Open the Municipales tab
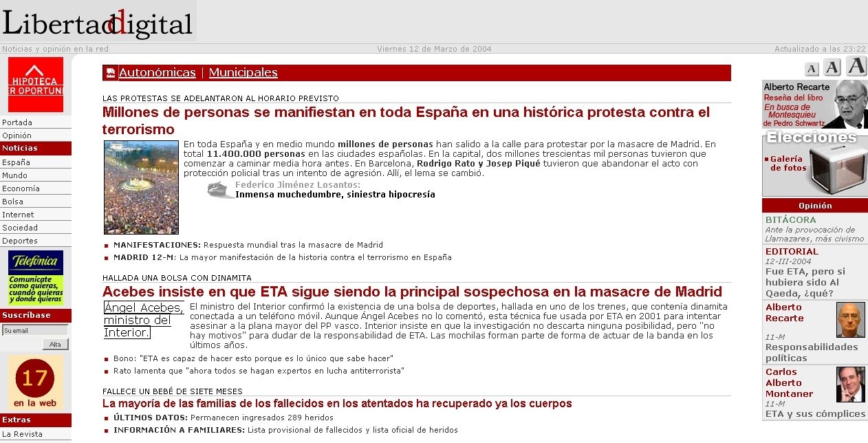 tap(243, 73)
